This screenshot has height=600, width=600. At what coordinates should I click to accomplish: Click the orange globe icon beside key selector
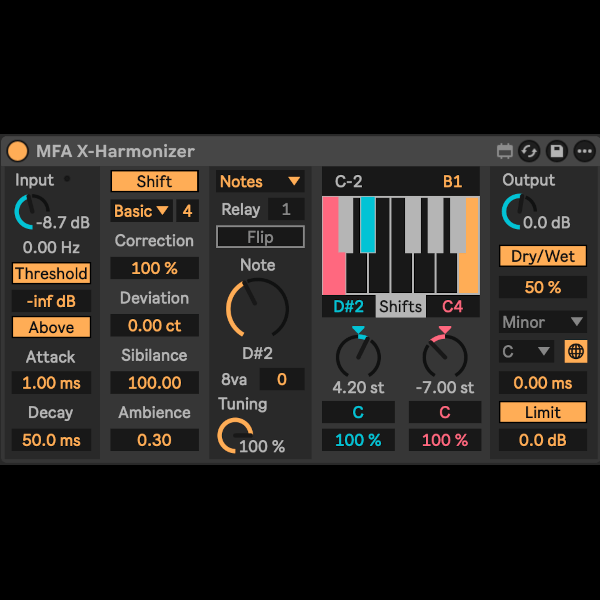[575, 351]
